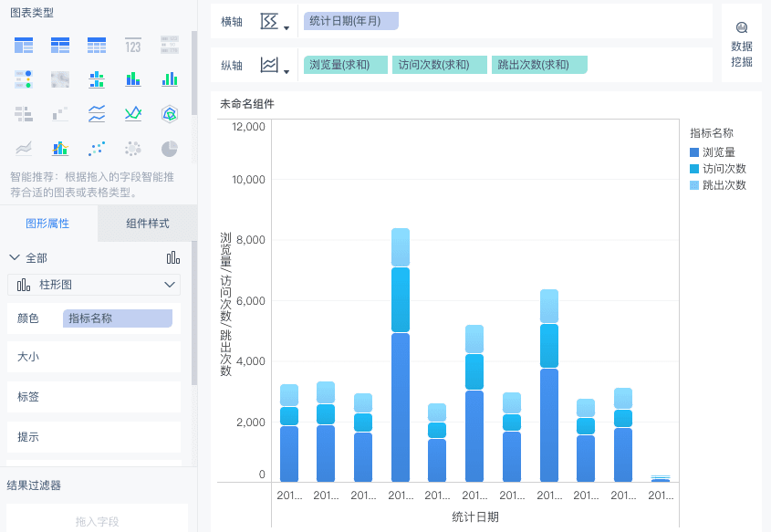
Task: Select the multi-series line chart icon
Action: coord(133,114)
